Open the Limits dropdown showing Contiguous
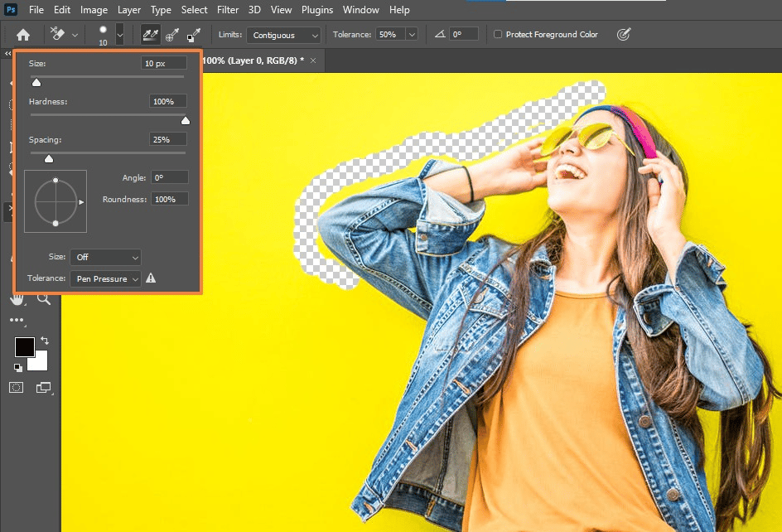The height and width of the screenshot is (532, 782). coord(283,35)
